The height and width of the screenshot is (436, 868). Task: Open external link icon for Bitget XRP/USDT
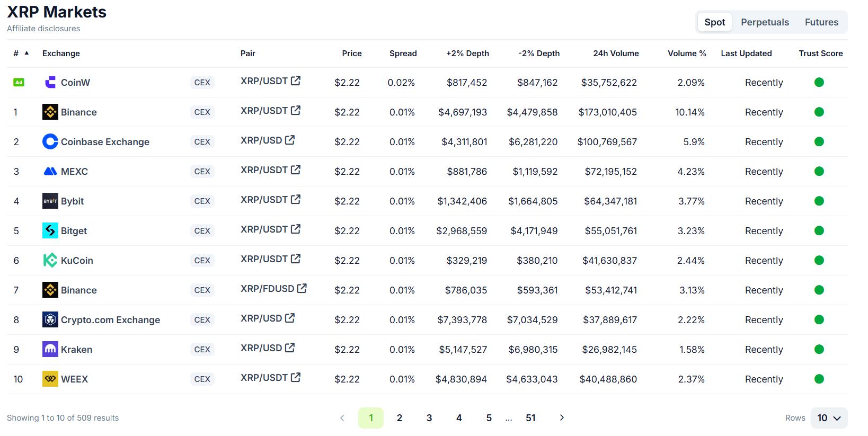pyautogui.click(x=296, y=229)
